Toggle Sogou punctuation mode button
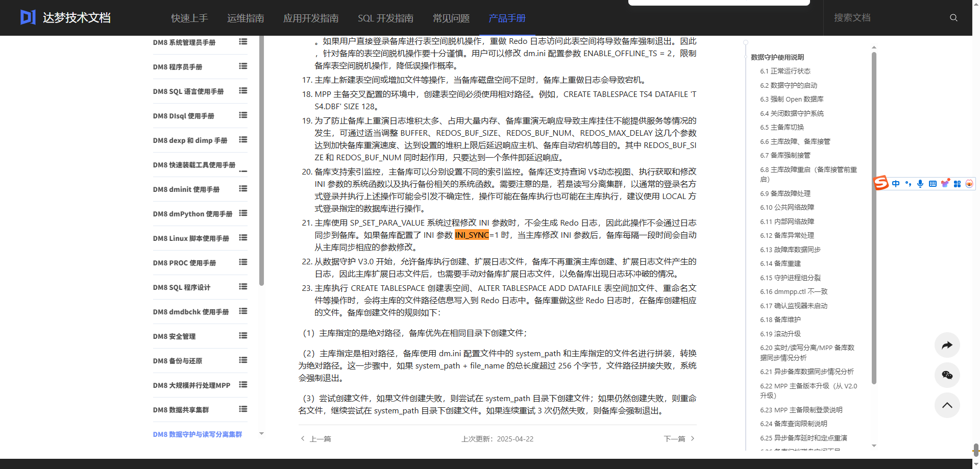Viewport: 980px width, 469px height. 908,184
